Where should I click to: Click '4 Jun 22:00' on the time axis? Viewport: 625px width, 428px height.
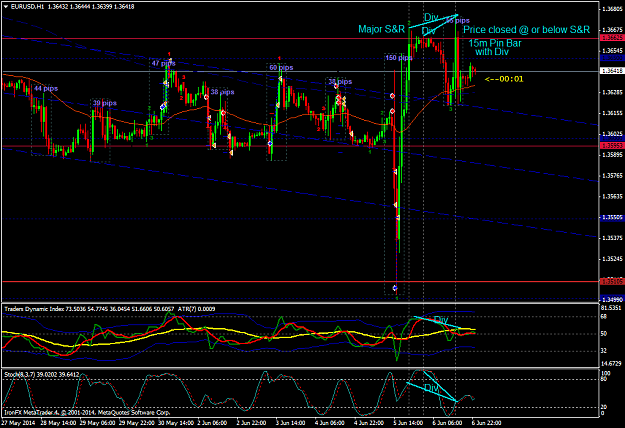coord(369,423)
